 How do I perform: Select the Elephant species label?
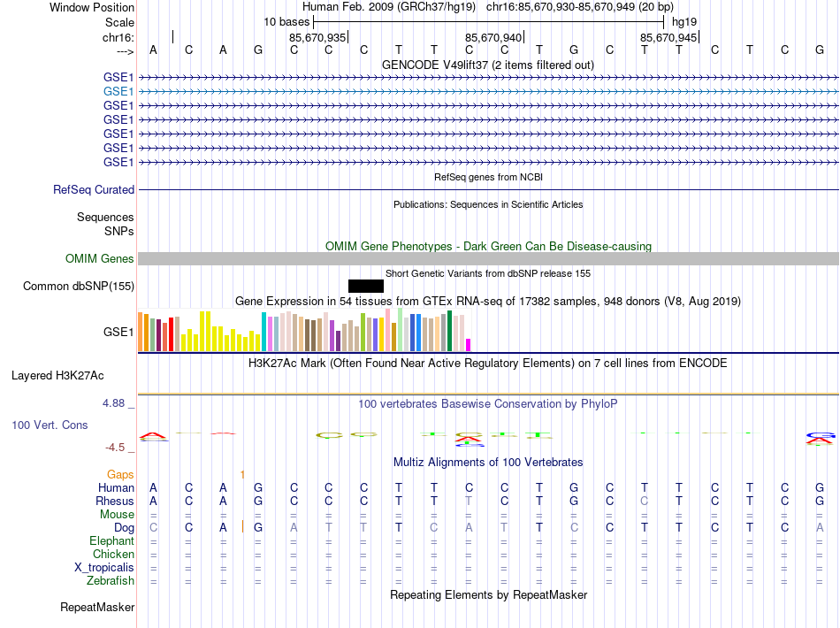tap(111, 540)
